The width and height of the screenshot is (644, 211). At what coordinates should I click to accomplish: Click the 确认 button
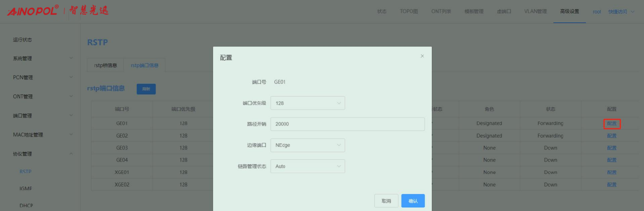coord(413,201)
